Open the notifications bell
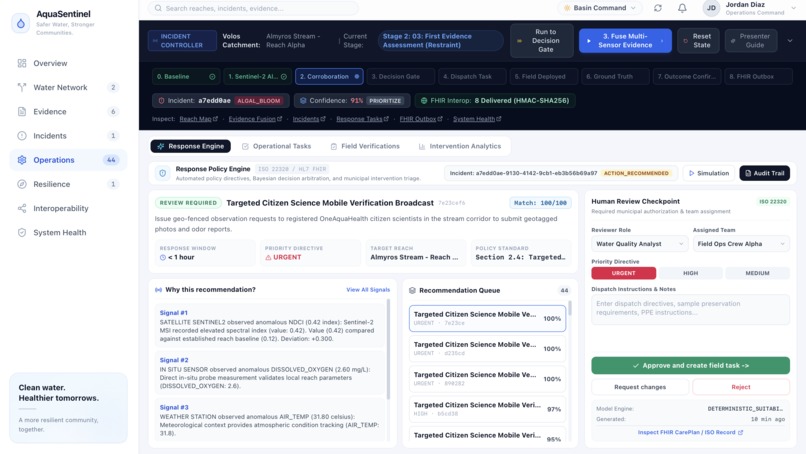The width and height of the screenshot is (806, 454). click(682, 8)
